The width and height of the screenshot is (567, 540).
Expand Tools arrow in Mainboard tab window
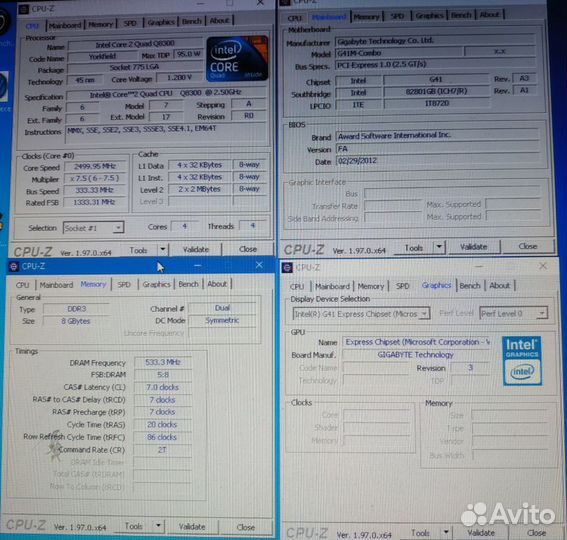pos(439,247)
